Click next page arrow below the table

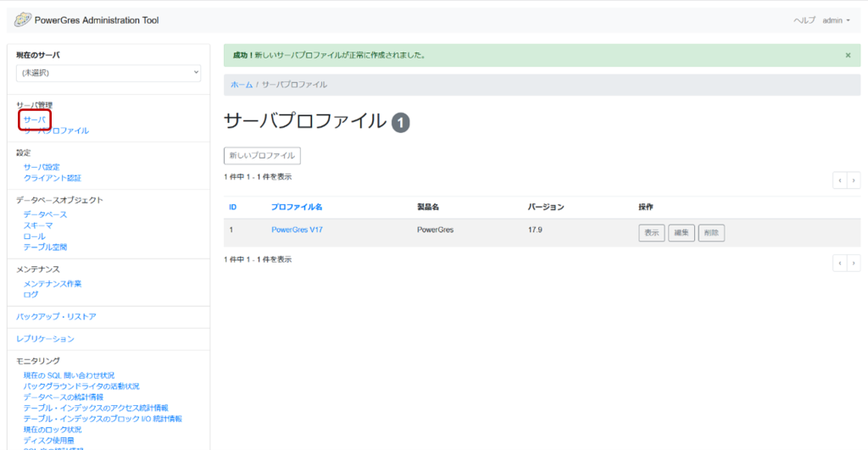point(854,263)
